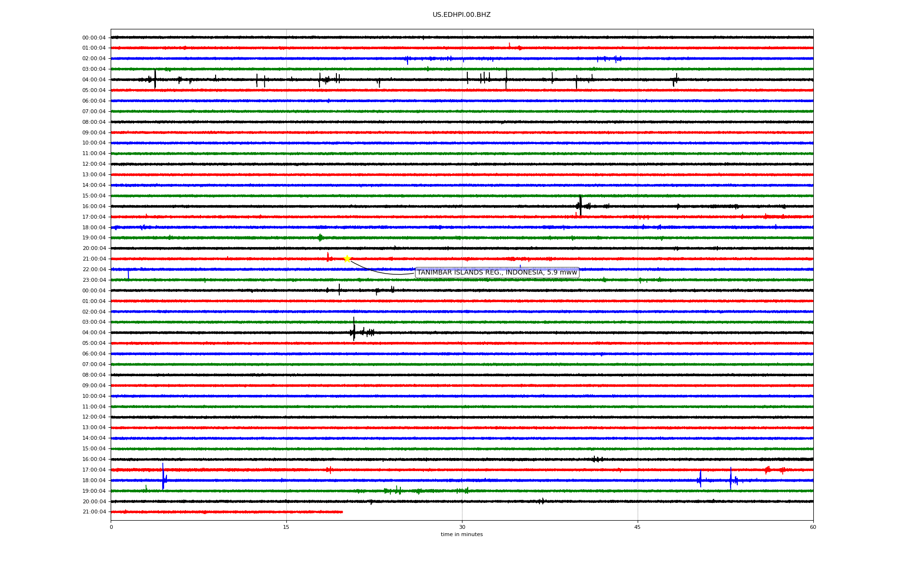The width and height of the screenshot is (924, 578).
Task: Click the first 00:00:04 time label at top
Action: tap(94, 38)
